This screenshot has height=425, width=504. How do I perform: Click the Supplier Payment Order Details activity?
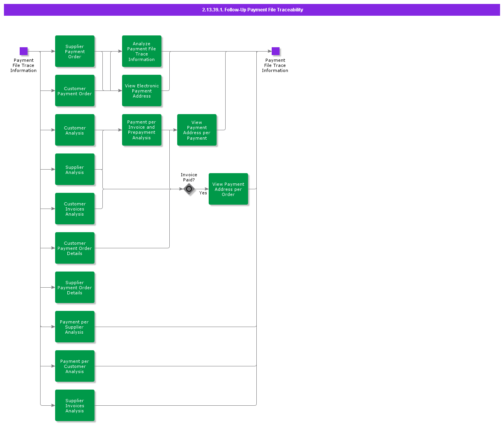[75, 287]
